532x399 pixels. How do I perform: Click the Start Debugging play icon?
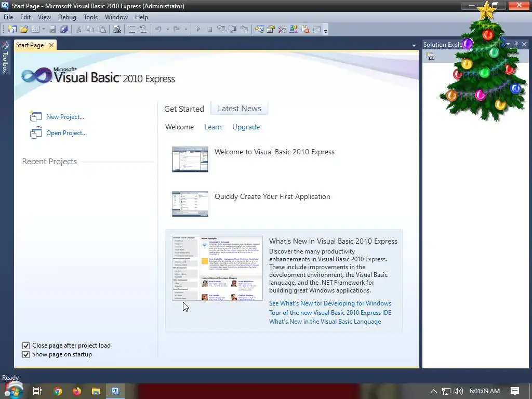tap(198, 30)
